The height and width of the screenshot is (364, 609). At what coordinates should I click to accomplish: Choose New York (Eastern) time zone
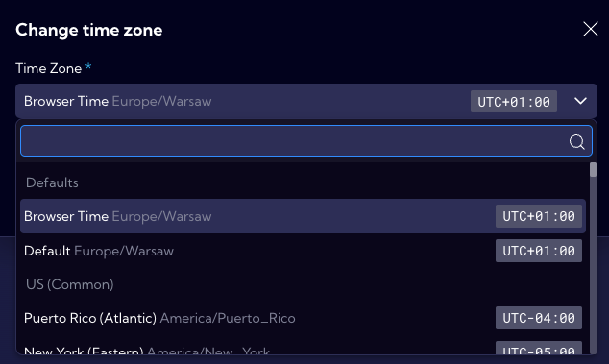click(x=303, y=348)
